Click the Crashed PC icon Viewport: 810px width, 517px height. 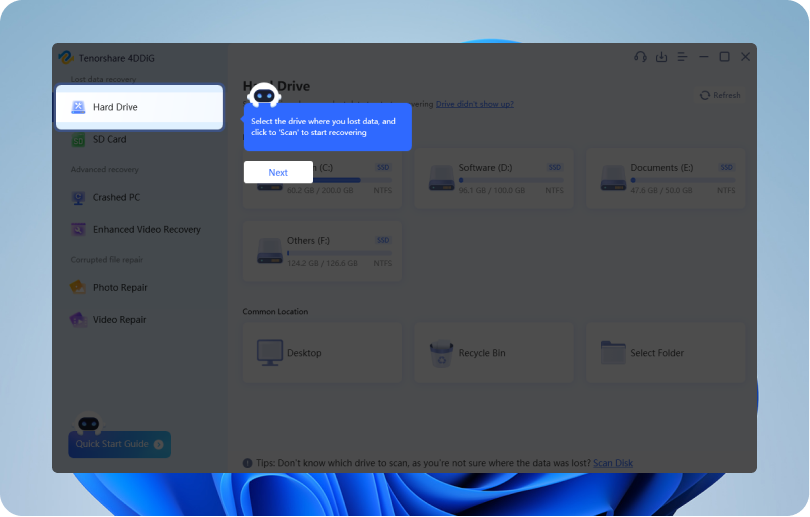(x=78, y=198)
